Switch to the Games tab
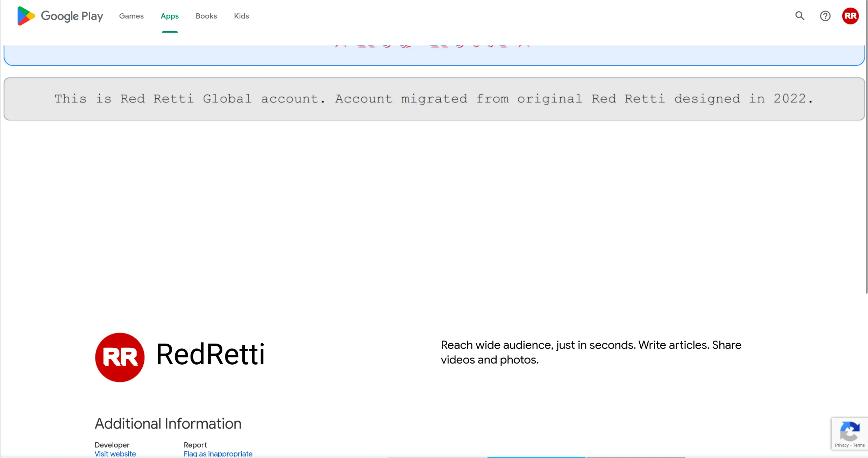This screenshot has height=458, width=868. pos(131,16)
